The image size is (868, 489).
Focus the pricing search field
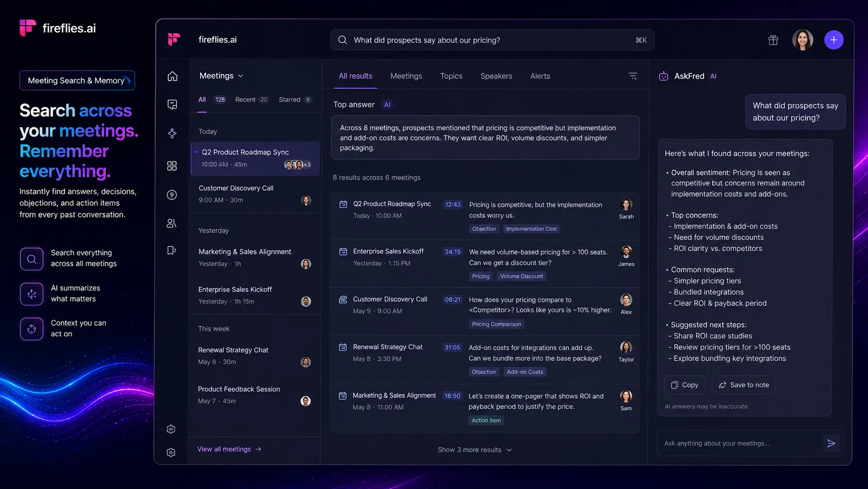(x=492, y=40)
